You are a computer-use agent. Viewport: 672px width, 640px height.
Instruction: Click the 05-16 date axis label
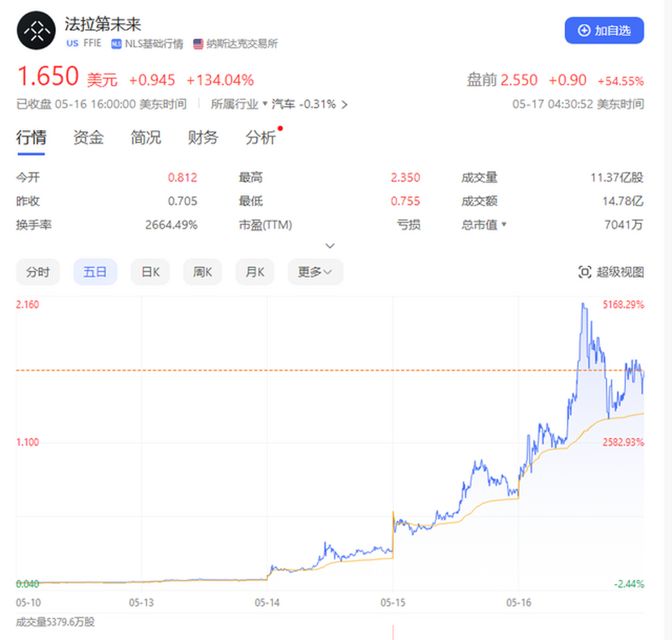(x=519, y=602)
